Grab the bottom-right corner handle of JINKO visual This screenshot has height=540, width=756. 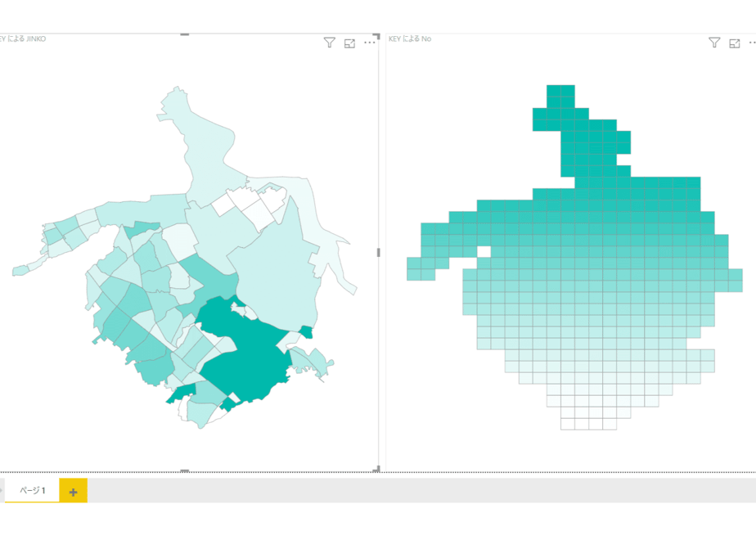coord(376,469)
